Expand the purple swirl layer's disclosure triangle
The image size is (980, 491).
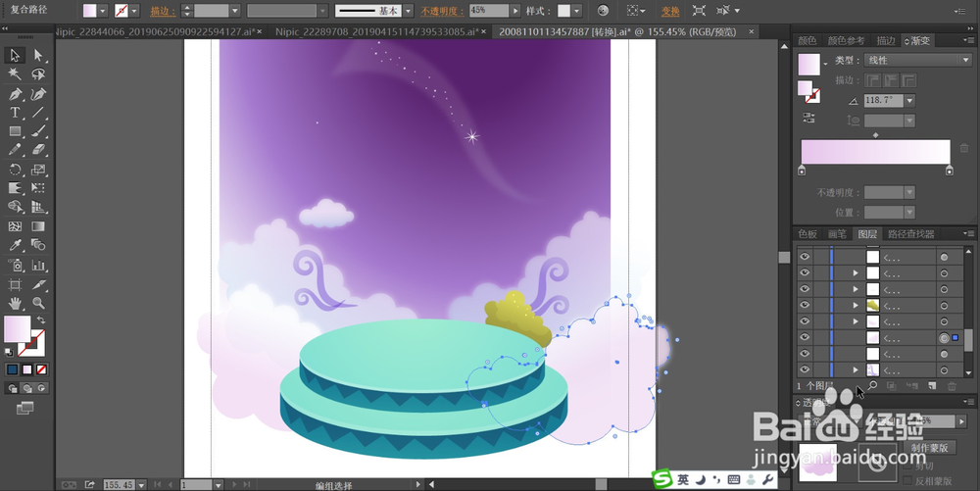point(856,369)
